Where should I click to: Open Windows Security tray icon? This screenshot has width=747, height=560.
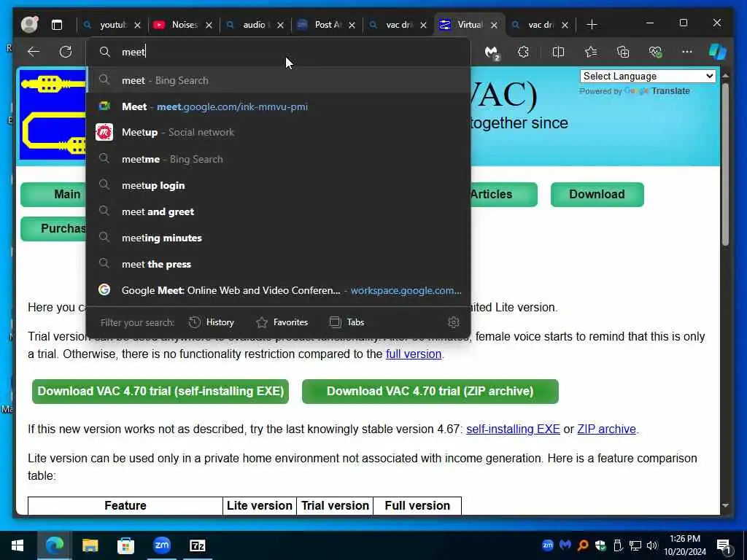[x=600, y=545]
